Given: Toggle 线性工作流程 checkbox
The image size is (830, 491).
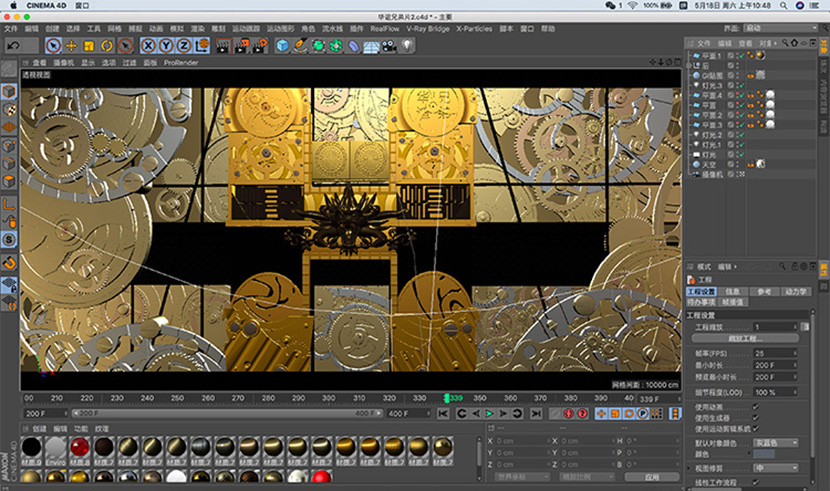Looking at the screenshot, I should [x=756, y=482].
